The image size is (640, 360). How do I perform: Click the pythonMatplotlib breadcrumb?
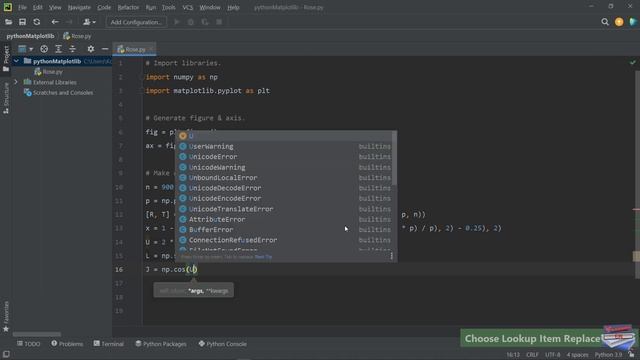30,36
